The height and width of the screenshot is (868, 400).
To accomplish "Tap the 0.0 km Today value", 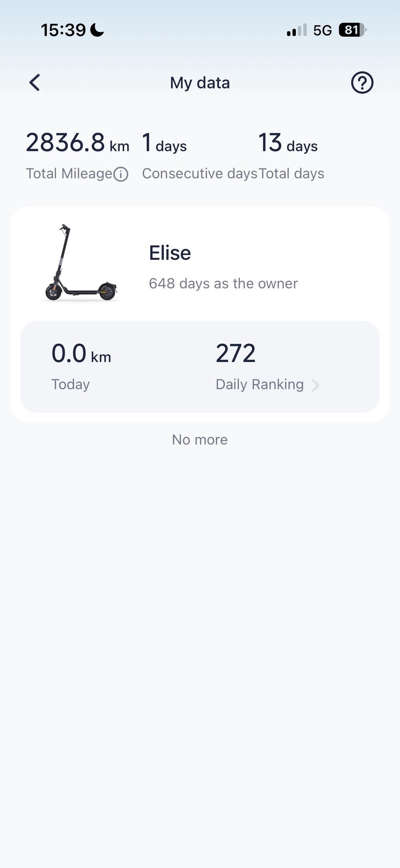I will (x=81, y=354).
